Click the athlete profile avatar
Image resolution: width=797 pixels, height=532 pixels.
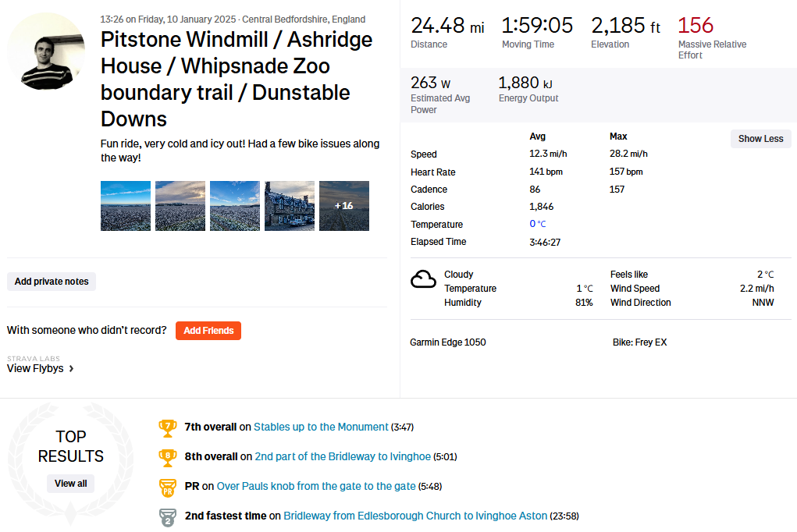[47, 51]
